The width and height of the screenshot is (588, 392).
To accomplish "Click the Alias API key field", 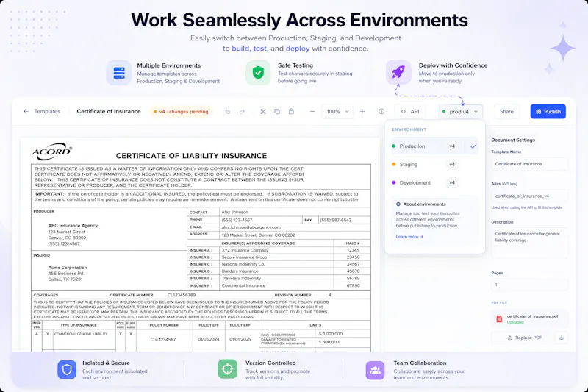I will click(x=529, y=196).
